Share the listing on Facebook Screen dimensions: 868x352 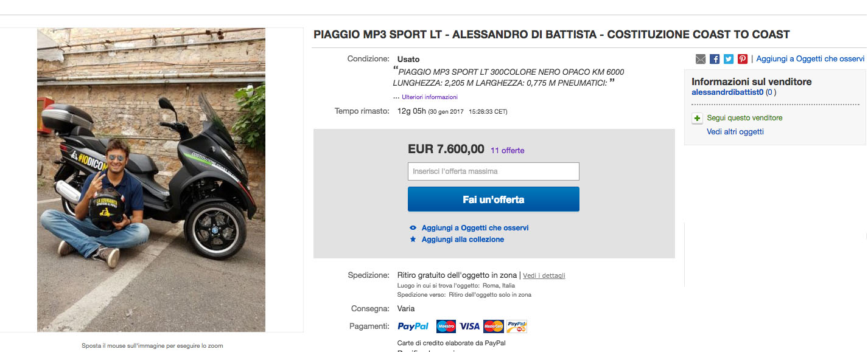click(x=715, y=59)
